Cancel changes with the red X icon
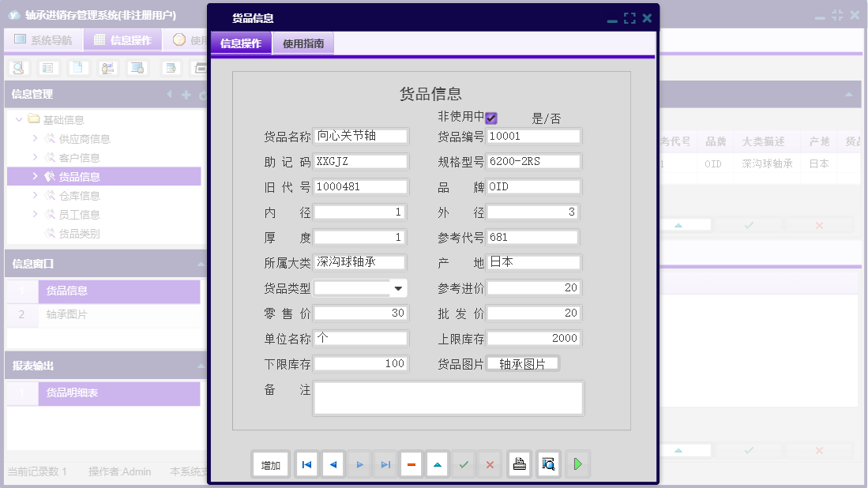Viewport: 868px width, 488px height. [490, 464]
